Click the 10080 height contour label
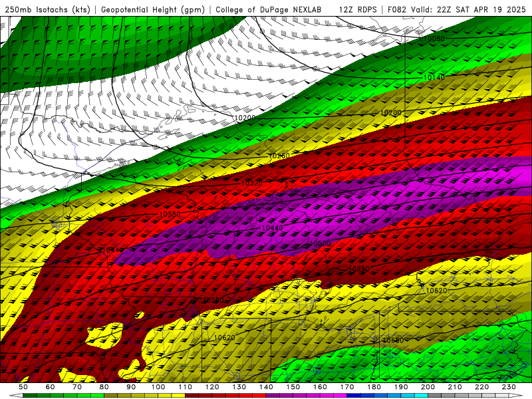The height and width of the screenshot is (399, 532). (434, 39)
